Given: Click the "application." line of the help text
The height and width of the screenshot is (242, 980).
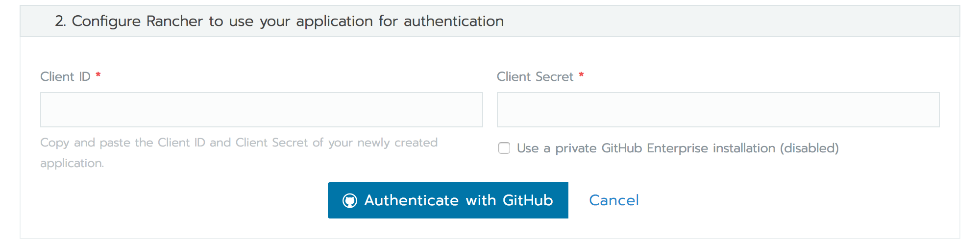Looking at the screenshot, I should 72,163.
